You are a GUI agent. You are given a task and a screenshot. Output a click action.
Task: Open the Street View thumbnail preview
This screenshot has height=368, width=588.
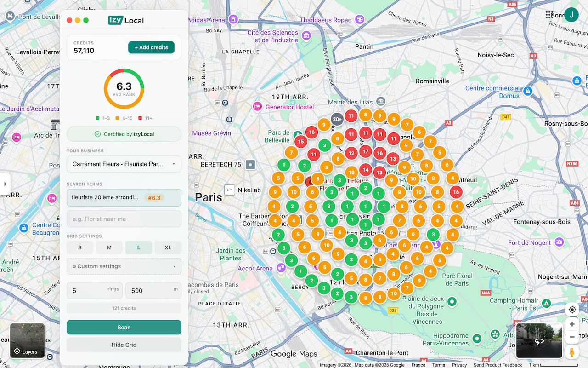(539, 341)
